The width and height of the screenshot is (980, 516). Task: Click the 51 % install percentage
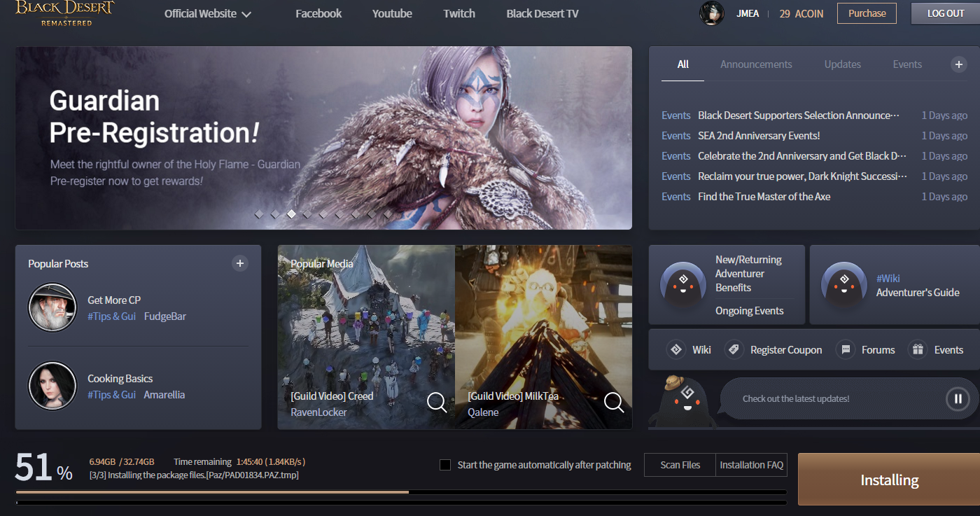pos(43,468)
